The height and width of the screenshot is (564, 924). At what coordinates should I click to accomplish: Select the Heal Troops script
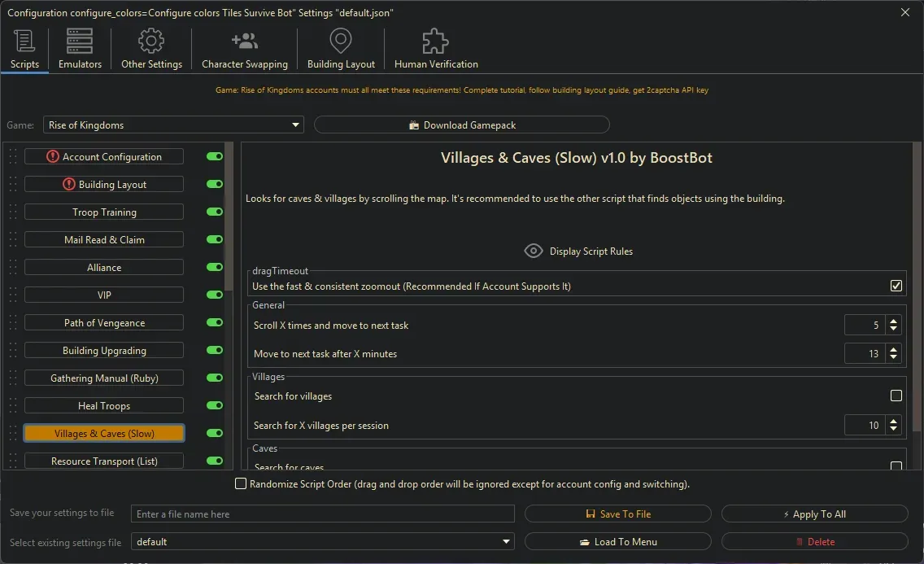click(x=104, y=406)
